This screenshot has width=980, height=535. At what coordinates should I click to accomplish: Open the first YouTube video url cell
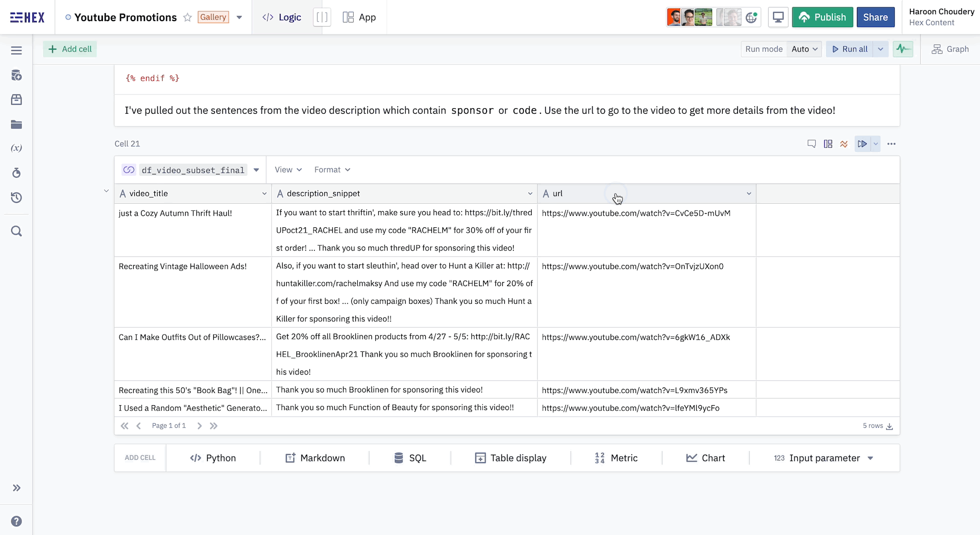636,213
